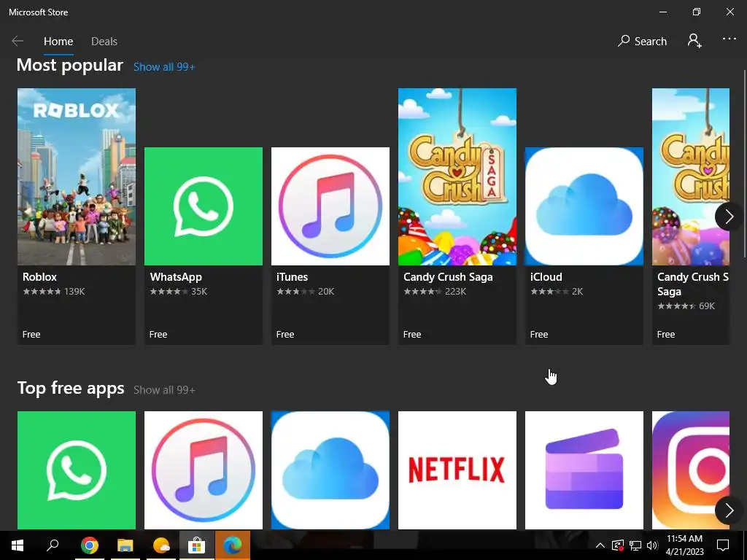The image size is (747, 560).
Task: Launch Google Chrome from the taskbar
Action: pyautogui.click(x=89, y=545)
